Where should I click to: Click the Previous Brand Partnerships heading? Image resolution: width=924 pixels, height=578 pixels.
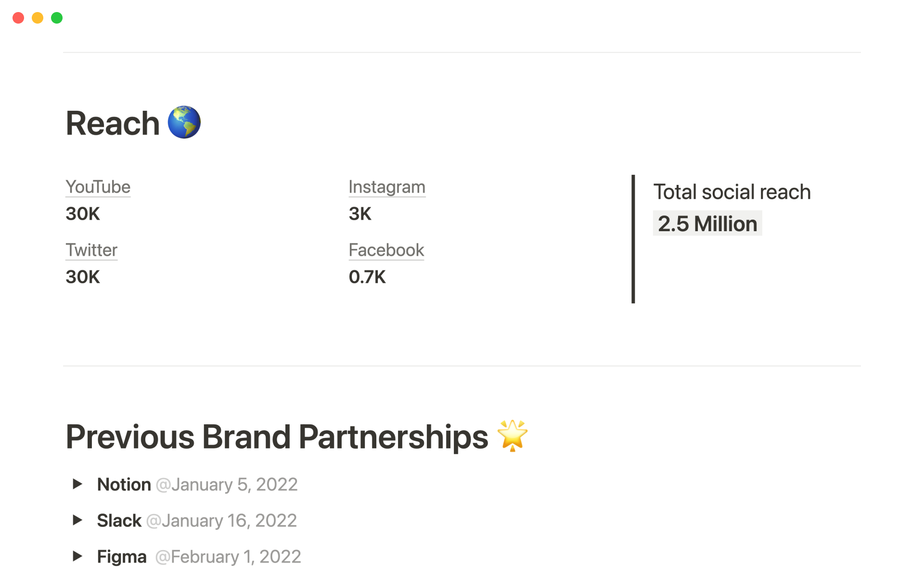click(277, 437)
